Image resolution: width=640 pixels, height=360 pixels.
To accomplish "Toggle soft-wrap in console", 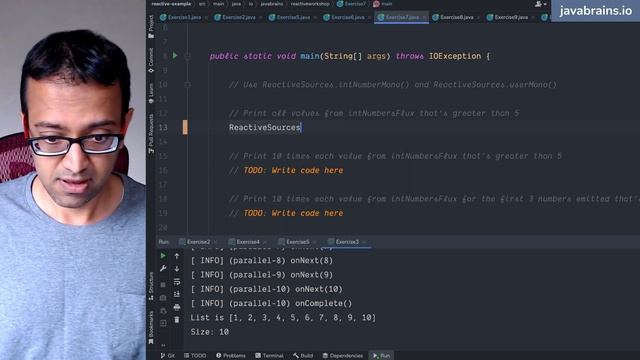I will [177, 282].
